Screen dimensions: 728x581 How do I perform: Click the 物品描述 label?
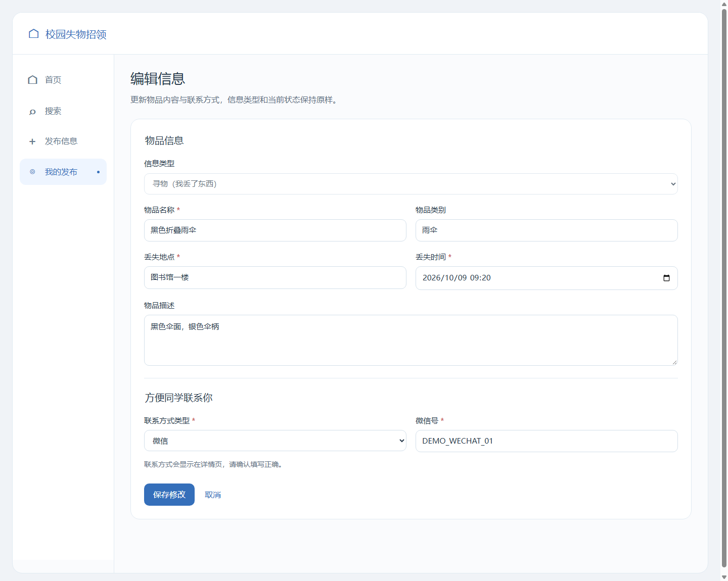pos(159,306)
